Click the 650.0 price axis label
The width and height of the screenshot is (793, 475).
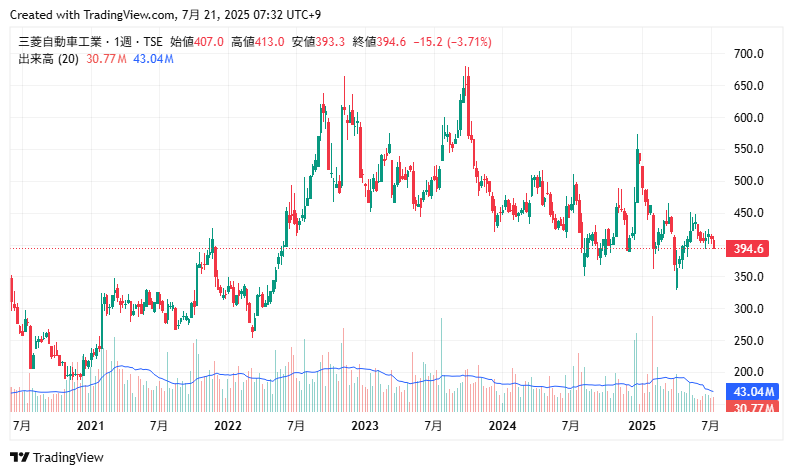748,86
